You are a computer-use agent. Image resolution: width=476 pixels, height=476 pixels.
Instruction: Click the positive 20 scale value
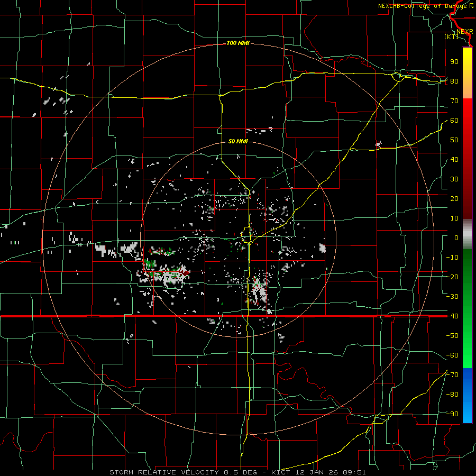454,199
